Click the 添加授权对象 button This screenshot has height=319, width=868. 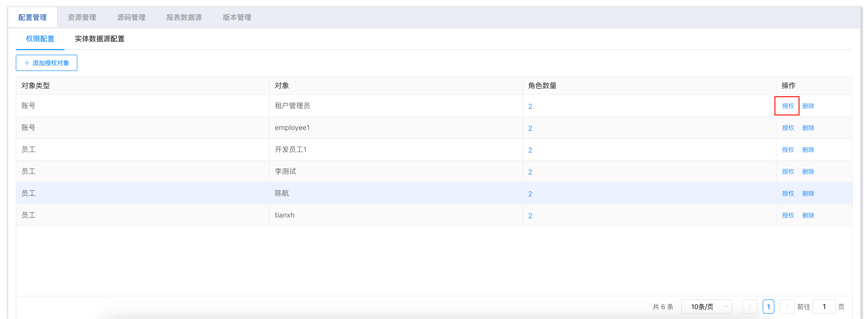click(x=47, y=63)
